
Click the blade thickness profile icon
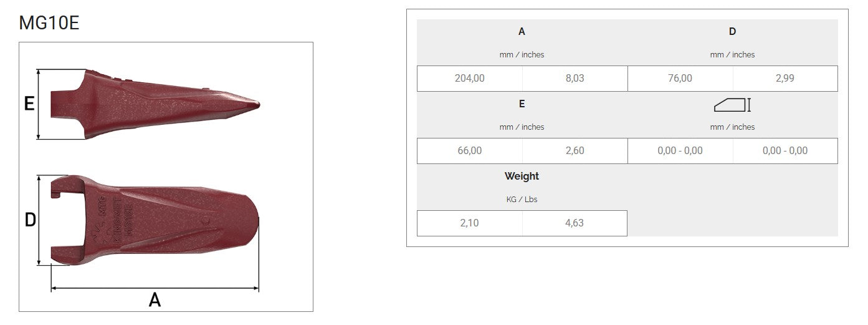(x=732, y=105)
